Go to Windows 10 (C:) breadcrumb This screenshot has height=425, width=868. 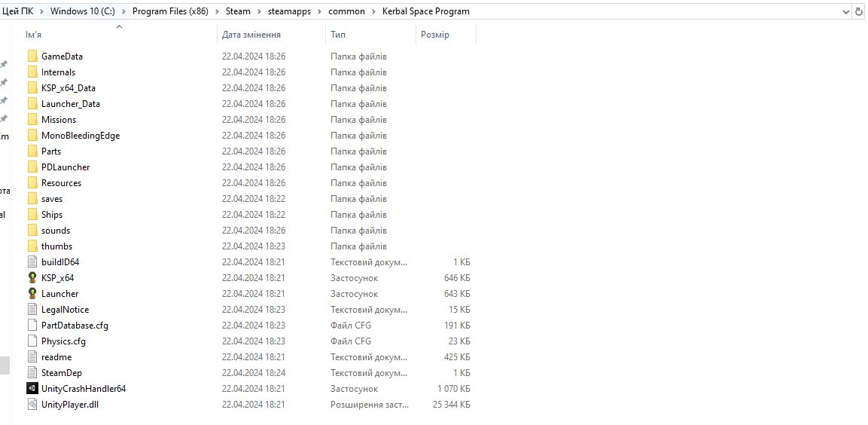(x=83, y=11)
